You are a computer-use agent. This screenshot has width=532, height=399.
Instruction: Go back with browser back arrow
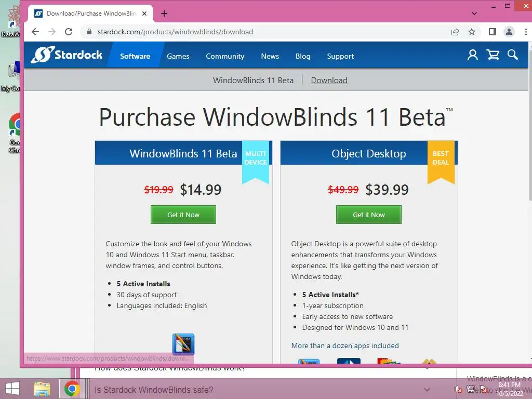[x=35, y=32]
